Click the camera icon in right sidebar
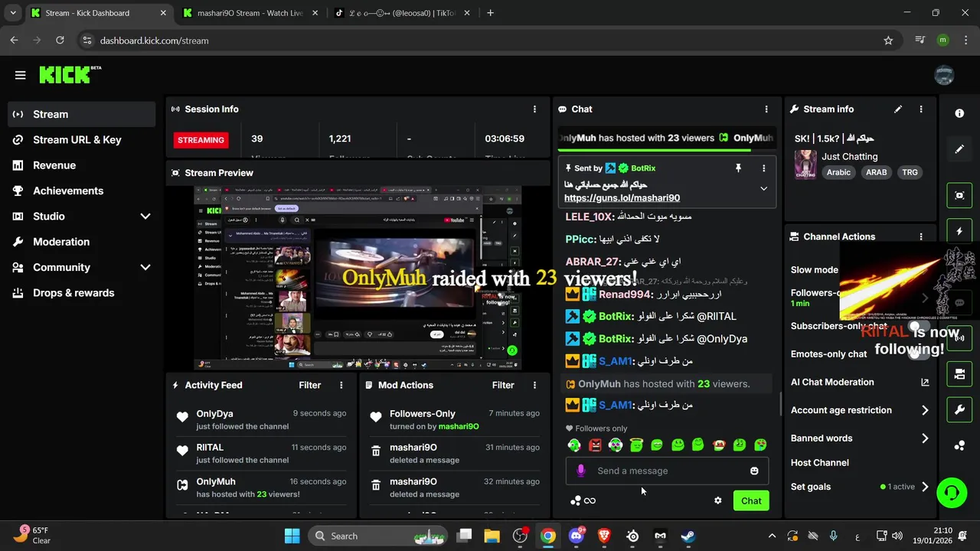This screenshot has width=980, height=551. coord(959,374)
